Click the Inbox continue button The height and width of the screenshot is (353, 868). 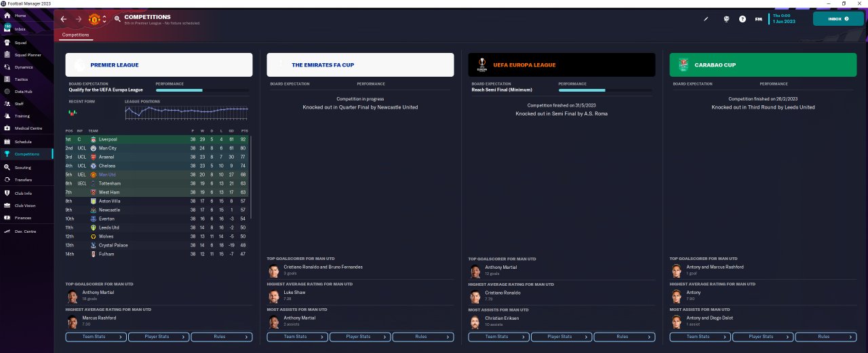[x=838, y=19]
